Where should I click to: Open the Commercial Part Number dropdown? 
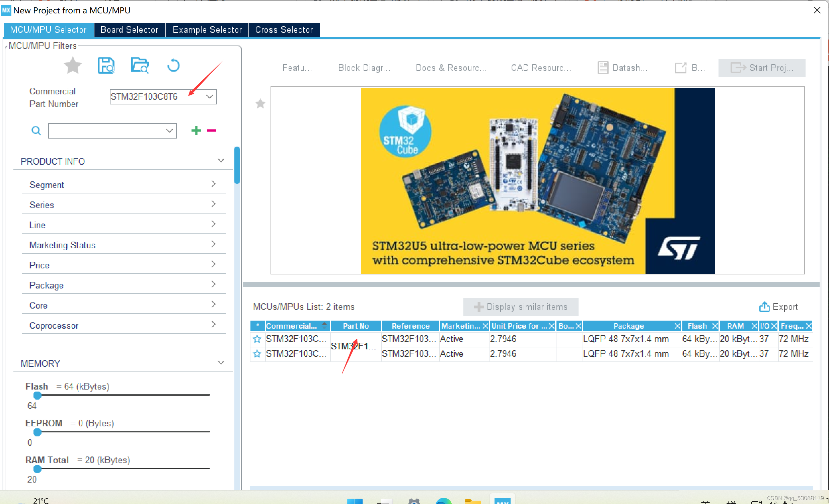(x=209, y=96)
